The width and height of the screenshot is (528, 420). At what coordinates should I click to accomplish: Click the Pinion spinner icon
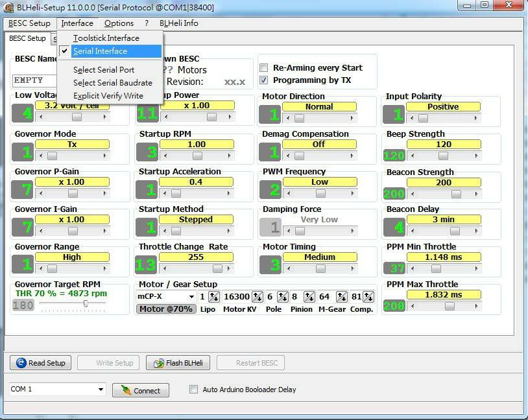(309, 296)
